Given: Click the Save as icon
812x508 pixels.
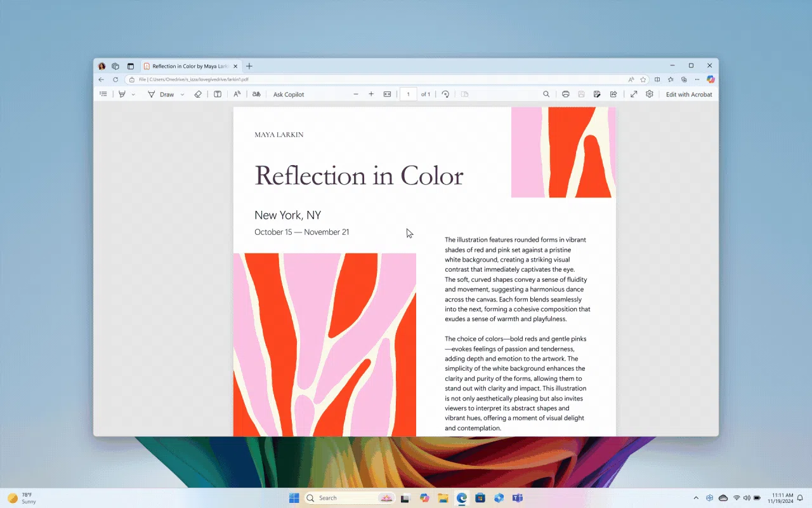Looking at the screenshot, I should 597,94.
